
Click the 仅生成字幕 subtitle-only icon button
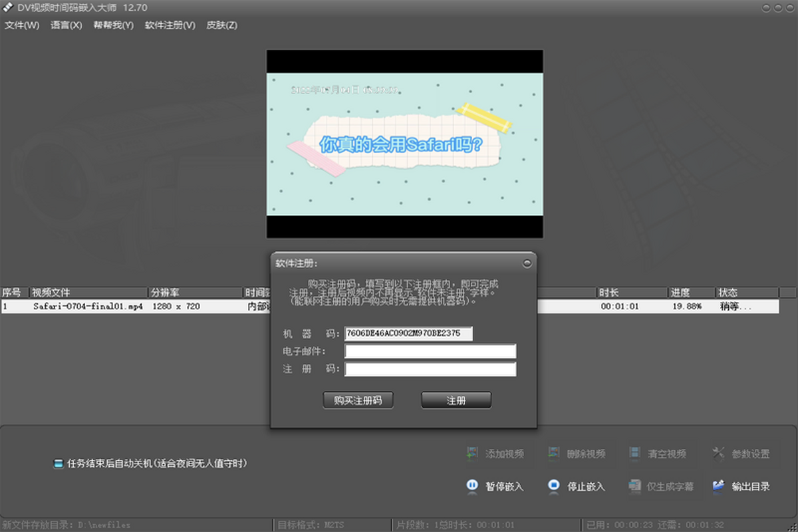[x=660, y=486]
